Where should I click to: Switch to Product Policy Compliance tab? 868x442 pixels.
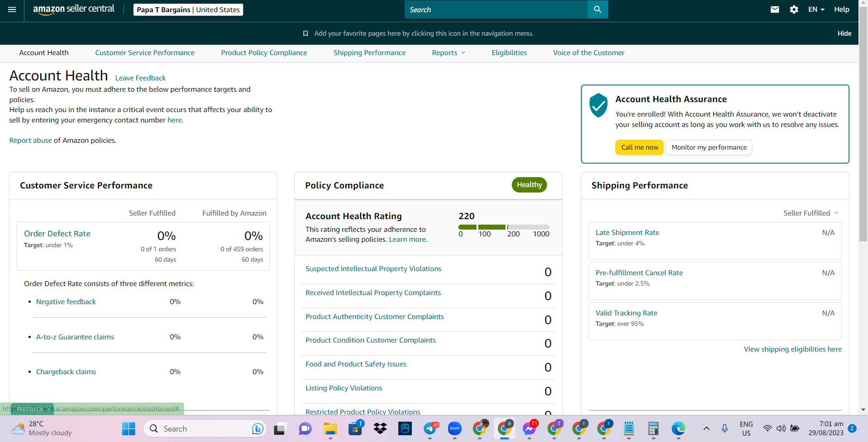264,53
